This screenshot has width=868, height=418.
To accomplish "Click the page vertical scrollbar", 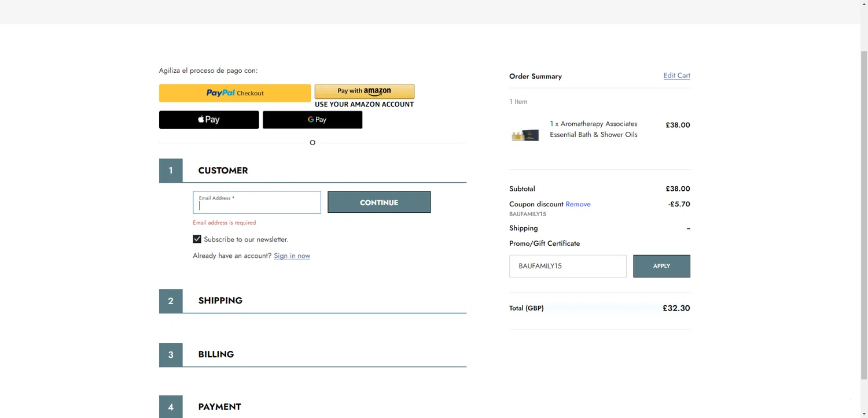I will tap(864, 214).
